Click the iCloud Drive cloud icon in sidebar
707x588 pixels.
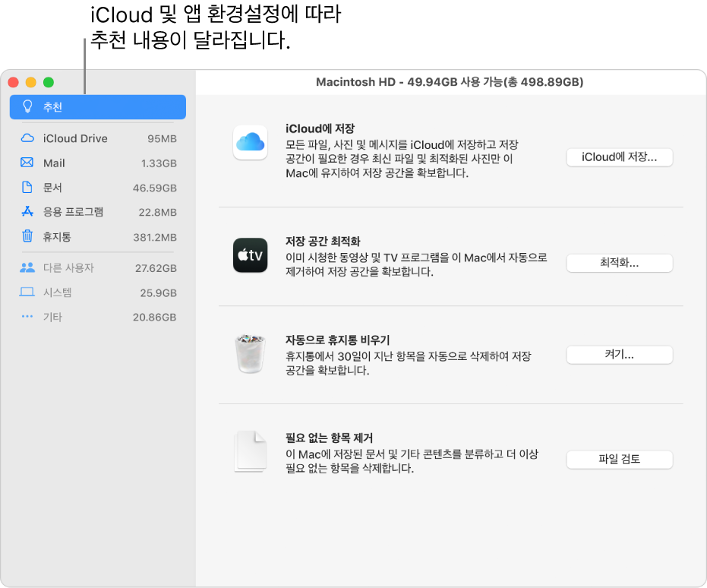coord(27,138)
